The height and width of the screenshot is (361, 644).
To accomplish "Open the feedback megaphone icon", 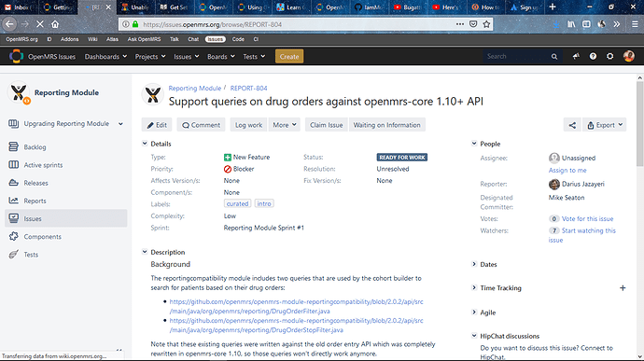I will click(576, 56).
